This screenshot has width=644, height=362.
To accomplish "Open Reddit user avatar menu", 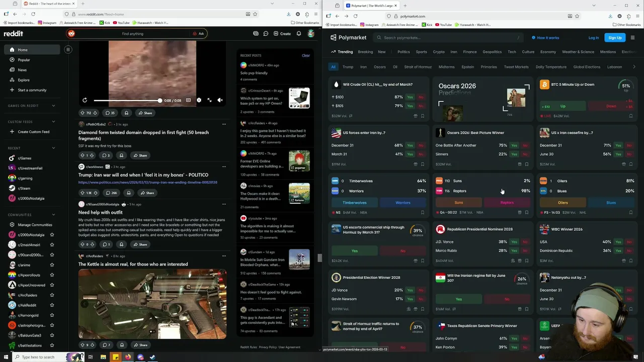I will tap(311, 34).
